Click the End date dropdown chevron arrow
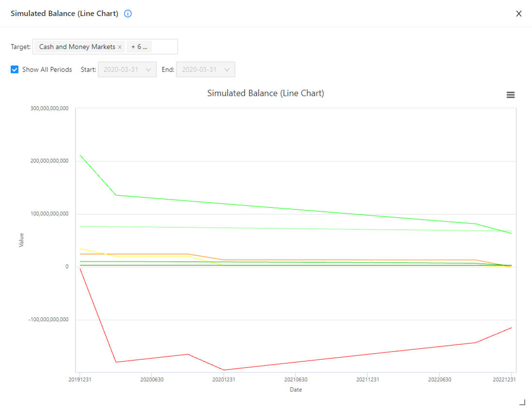 227,70
